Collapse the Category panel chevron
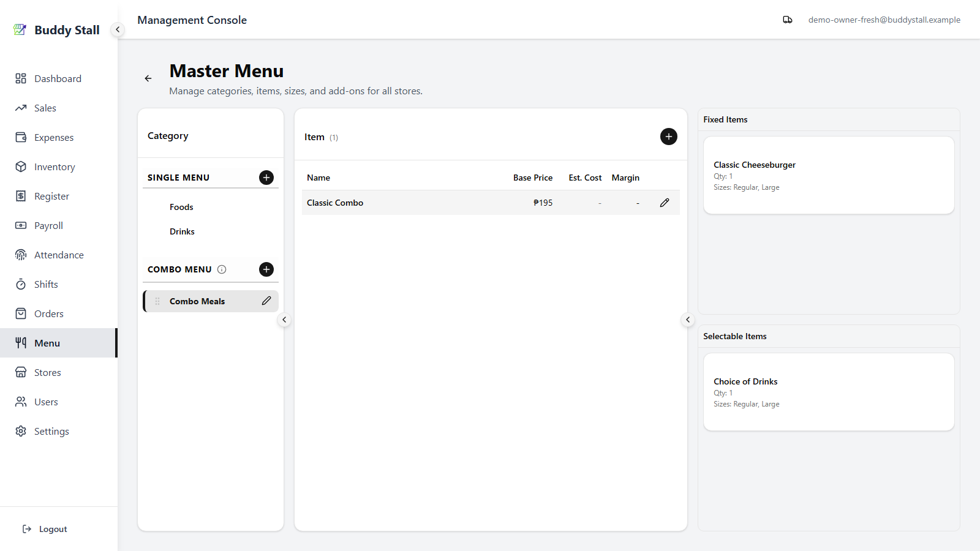 284,320
